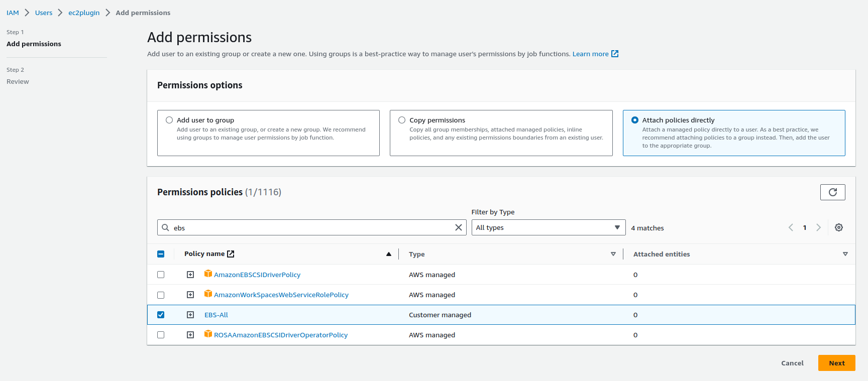The image size is (868, 381).
Task: Open EBS-All policy link
Action: 216,315
